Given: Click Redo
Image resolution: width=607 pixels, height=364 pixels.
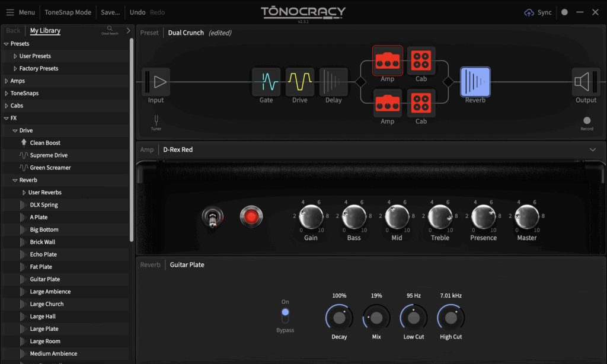Looking at the screenshot, I should pyautogui.click(x=157, y=12).
